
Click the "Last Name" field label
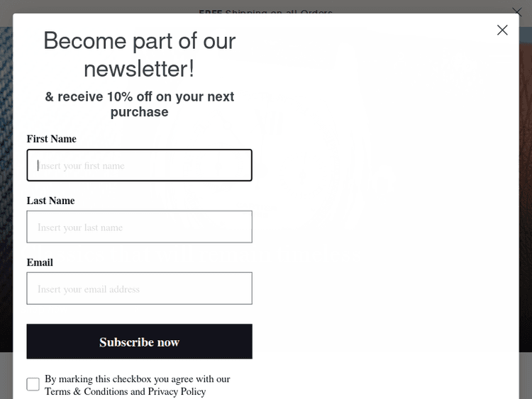click(x=50, y=201)
